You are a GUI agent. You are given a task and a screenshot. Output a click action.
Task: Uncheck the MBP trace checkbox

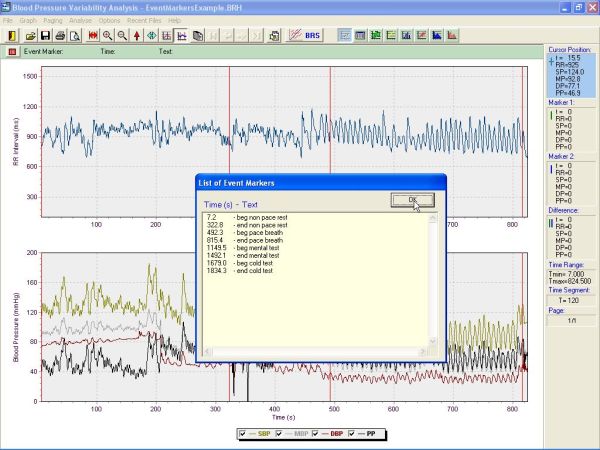(x=276, y=434)
